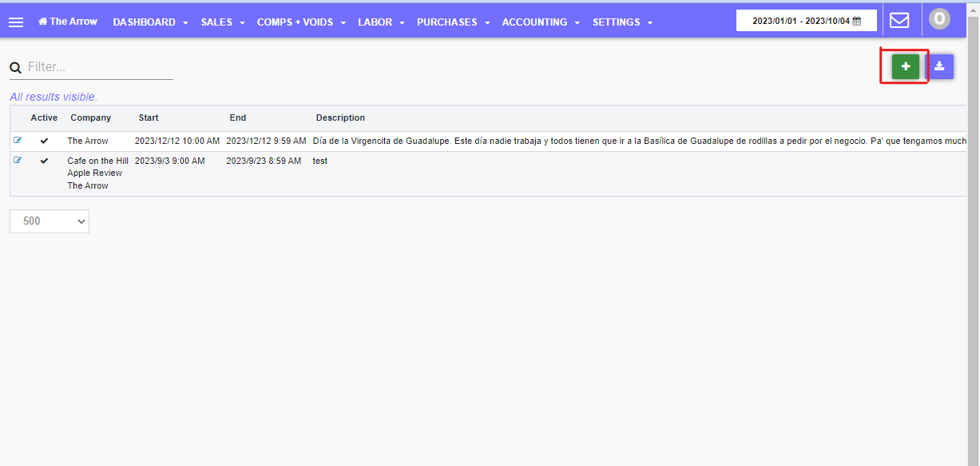Edit the Día de la Virgencita entry
This screenshot has height=466, width=980.
18,140
